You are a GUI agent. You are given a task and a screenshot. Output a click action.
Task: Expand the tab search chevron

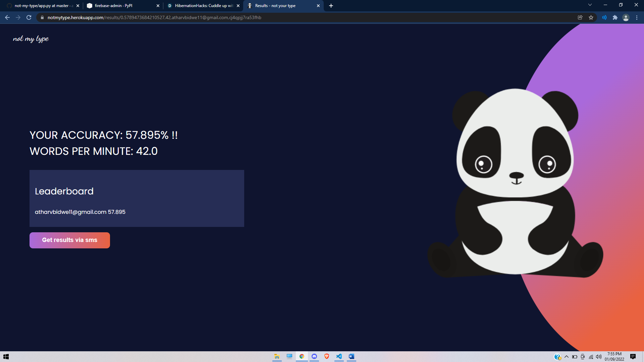[590, 5]
